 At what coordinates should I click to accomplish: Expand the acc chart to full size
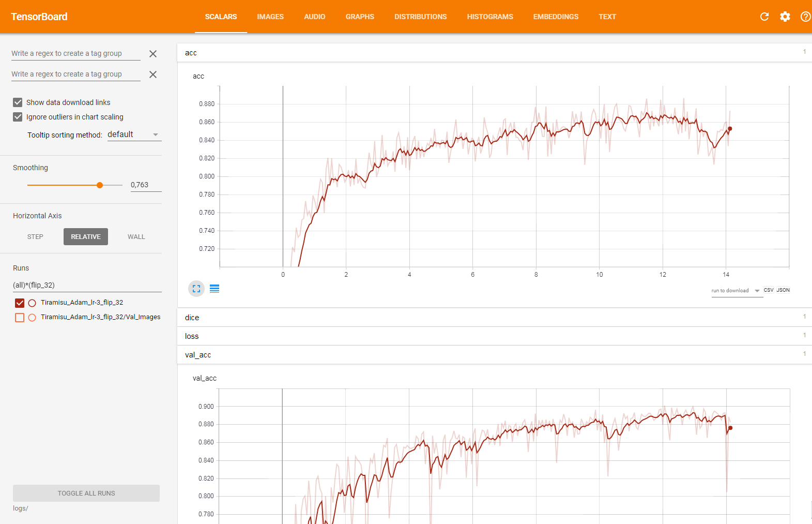pos(196,289)
